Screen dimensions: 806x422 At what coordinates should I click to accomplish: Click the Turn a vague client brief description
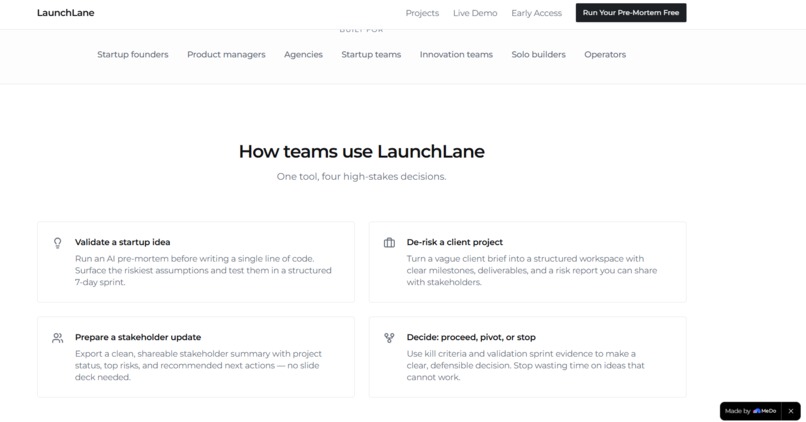(x=532, y=270)
